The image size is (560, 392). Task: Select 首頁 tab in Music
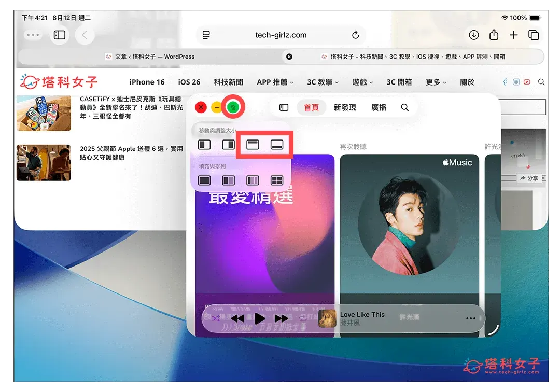[x=311, y=107]
